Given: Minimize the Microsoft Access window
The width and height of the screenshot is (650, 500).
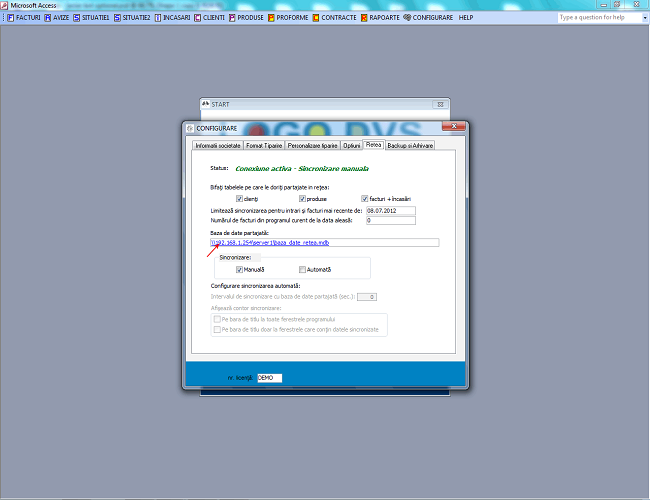Looking at the screenshot, I should pyautogui.click(x=604, y=5).
